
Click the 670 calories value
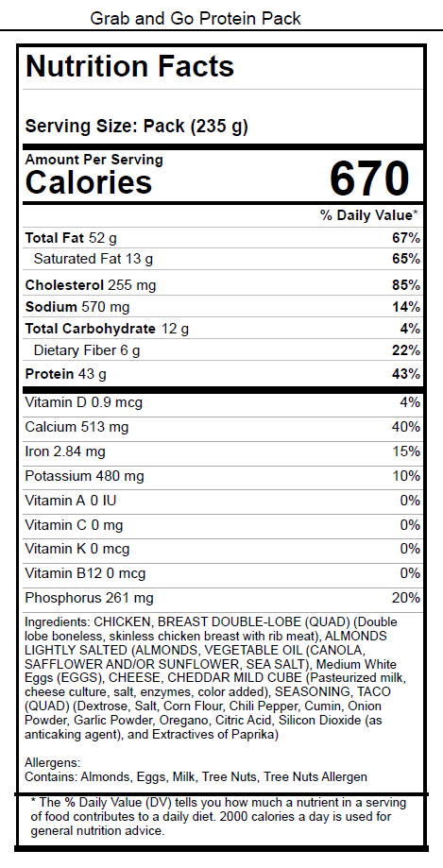coord(369,179)
